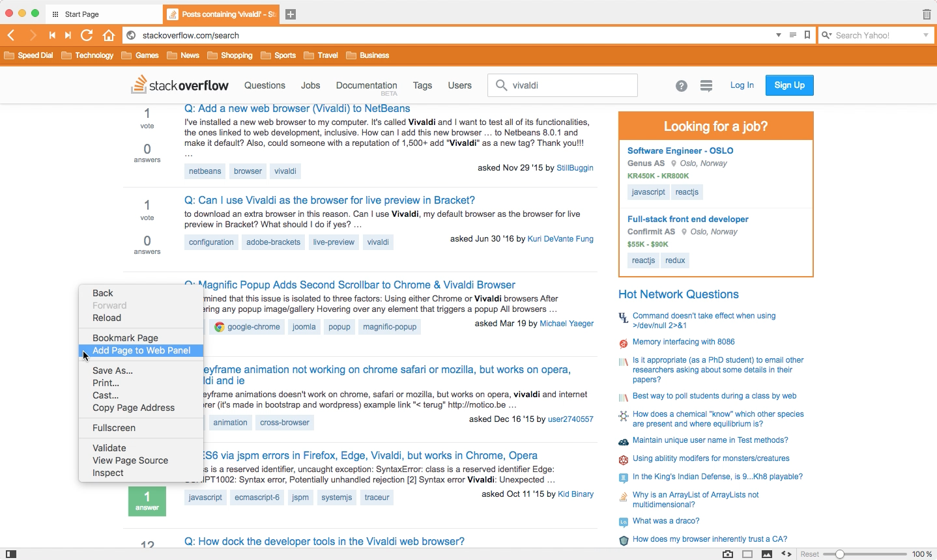Open the Sports bookmark folder
Viewport: 937px width, 560px height.
278,55
